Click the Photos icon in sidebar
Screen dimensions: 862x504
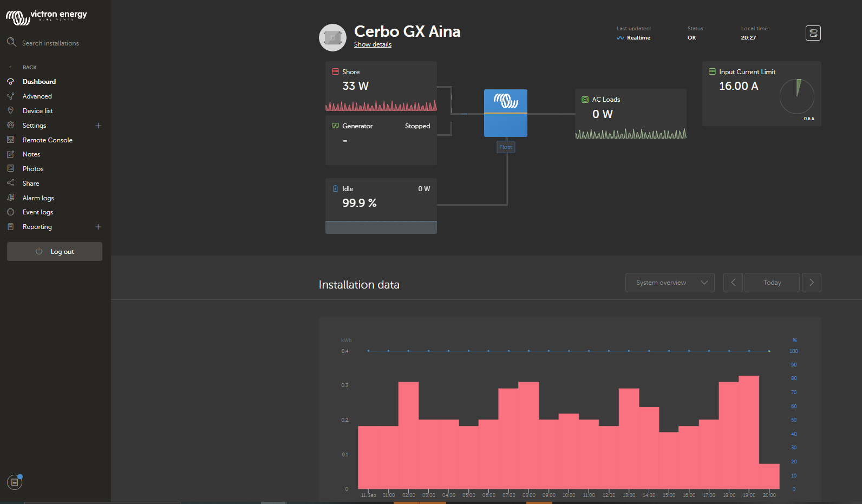[10, 168]
